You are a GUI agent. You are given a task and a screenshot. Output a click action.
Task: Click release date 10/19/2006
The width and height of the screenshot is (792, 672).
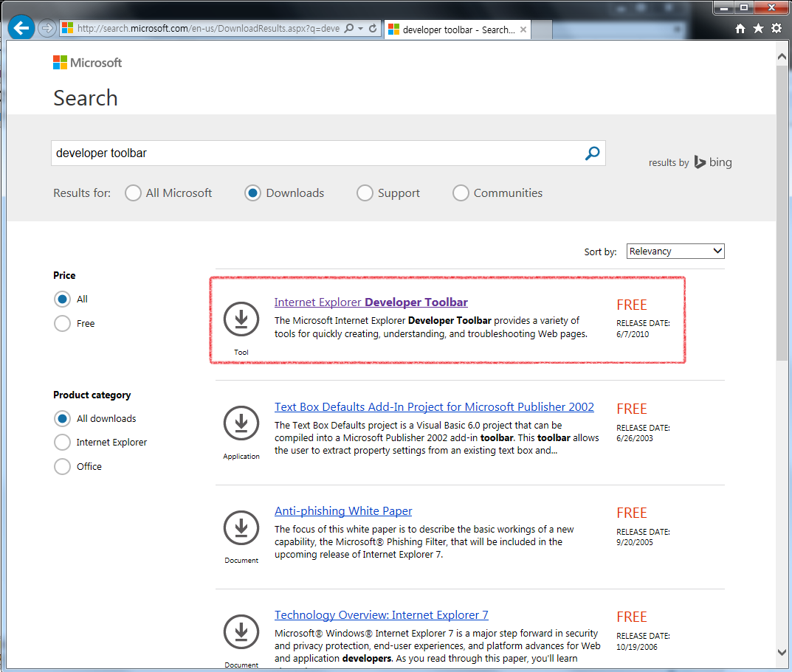pyautogui.click(x=636, y=647)
